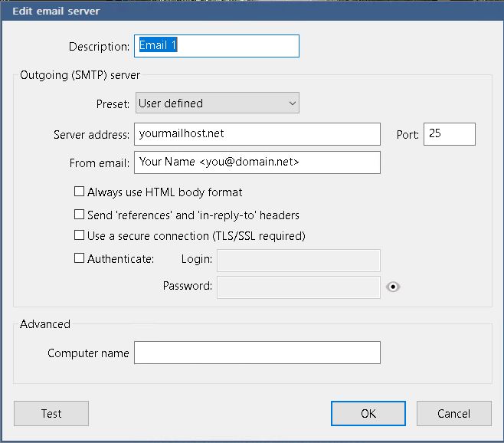Focus the Server address input field
The width and height of the screenshot is (504, 443).
click(257, 134)
